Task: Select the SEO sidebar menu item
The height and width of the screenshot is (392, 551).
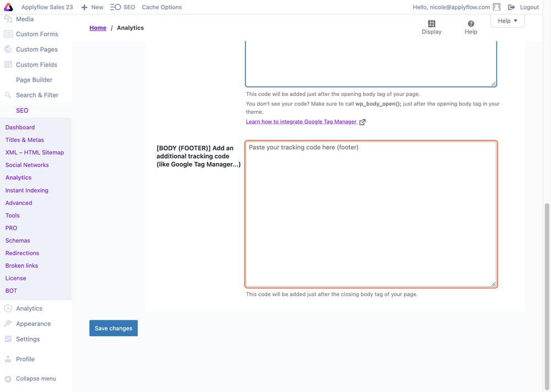Action: 22,110
